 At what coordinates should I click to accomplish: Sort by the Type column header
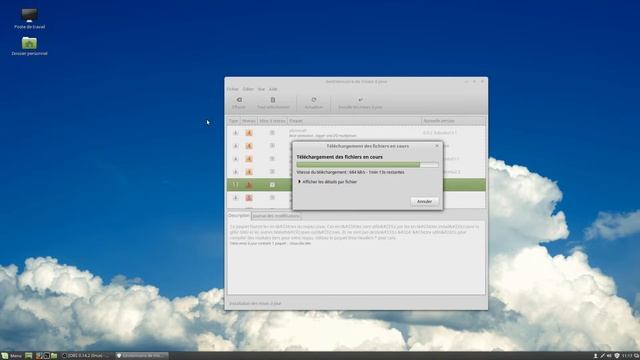233,121
